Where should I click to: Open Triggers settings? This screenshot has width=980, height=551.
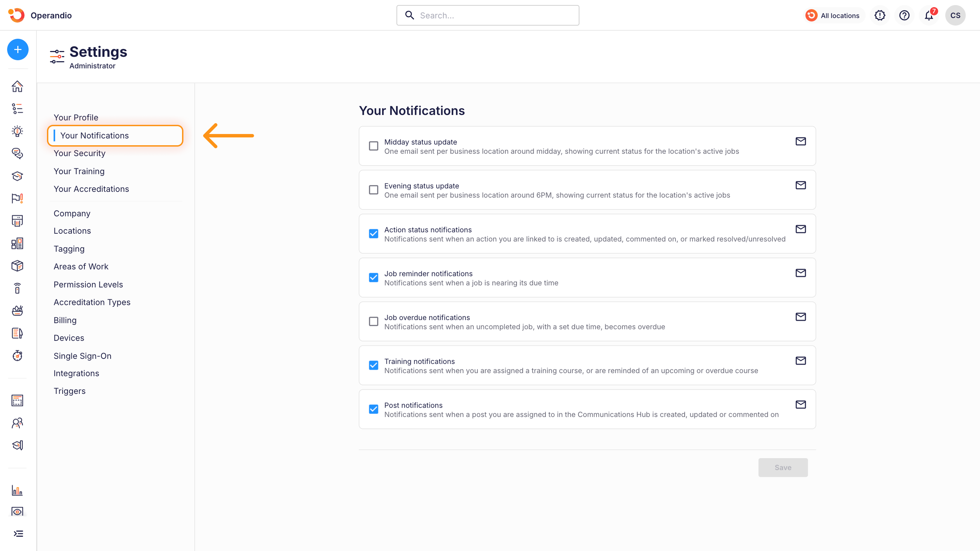[70, 391]
